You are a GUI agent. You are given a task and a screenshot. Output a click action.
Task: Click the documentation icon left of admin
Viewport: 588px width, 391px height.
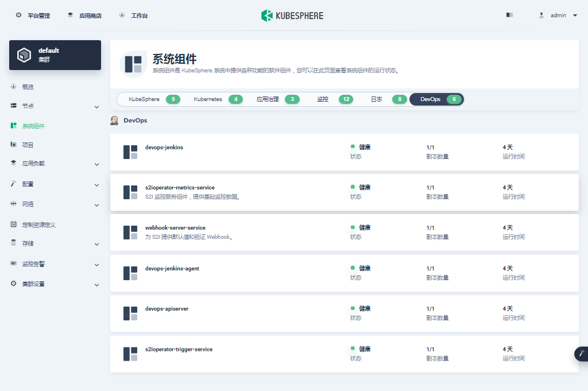(x=509, y=15)
